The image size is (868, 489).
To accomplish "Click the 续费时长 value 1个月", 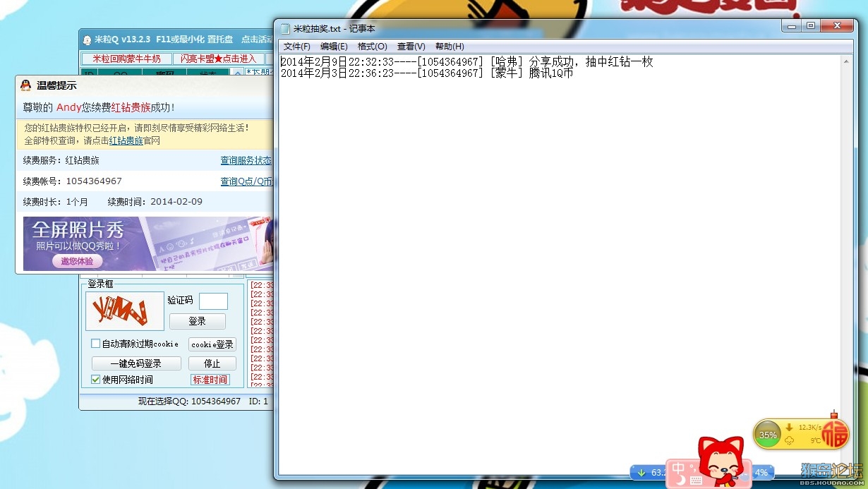I will click(x=77, y=202).
